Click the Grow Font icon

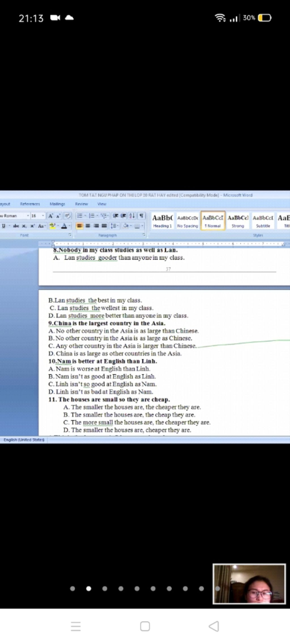50,216
